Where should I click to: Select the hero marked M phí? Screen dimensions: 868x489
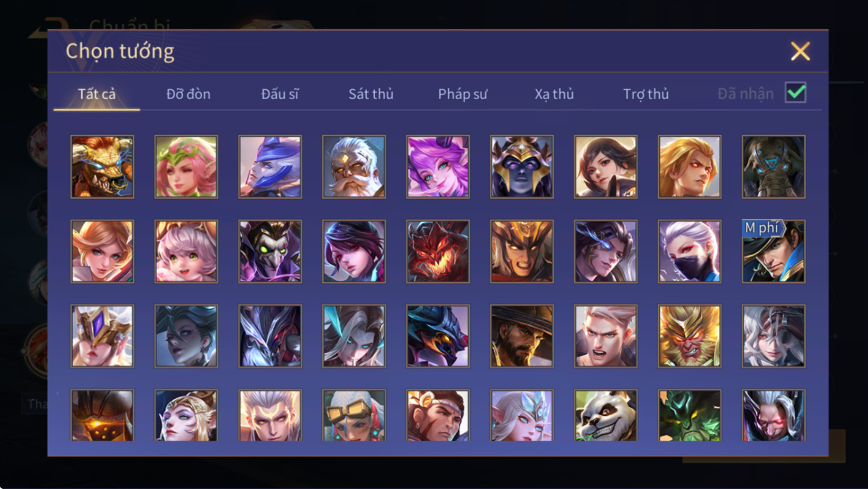click(x=773, y=251)
